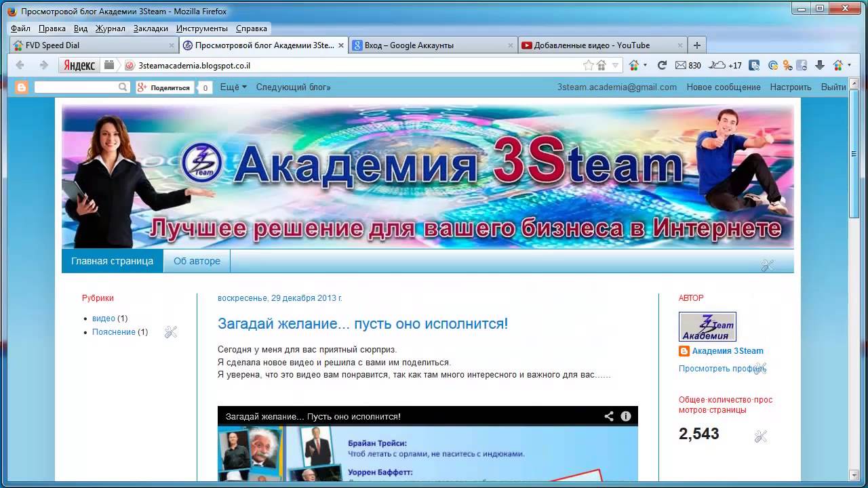This screenshot has height=488, width=868.
Task: Close the Google Аккаунты tab
Action: click(x=511, y=45)
